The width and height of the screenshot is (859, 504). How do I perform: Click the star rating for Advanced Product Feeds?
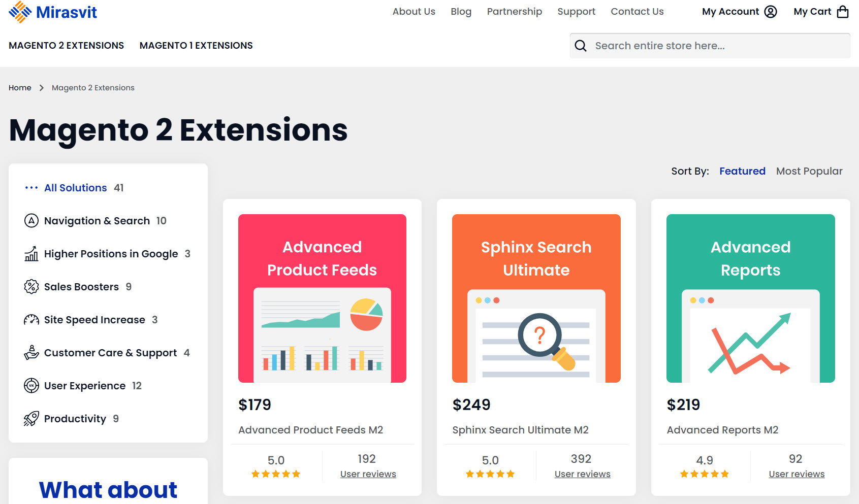pos(276,474)
